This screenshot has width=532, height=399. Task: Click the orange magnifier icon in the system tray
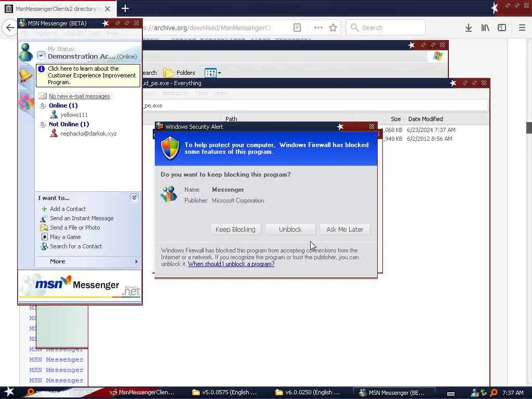(x=494, y=393)
